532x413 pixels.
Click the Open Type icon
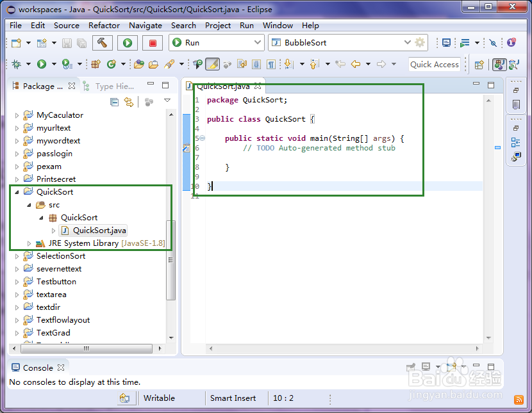point(138,64)
